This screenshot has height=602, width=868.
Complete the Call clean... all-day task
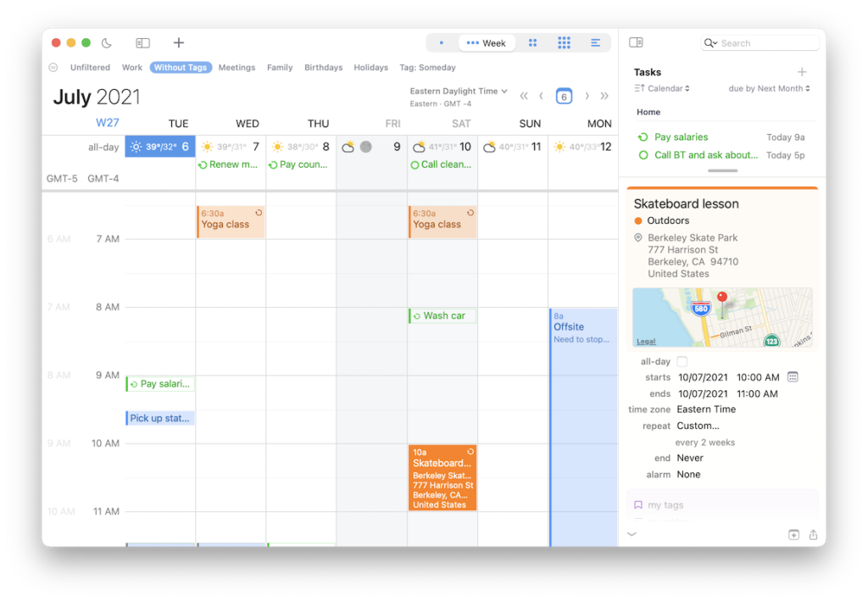point(415,165)
